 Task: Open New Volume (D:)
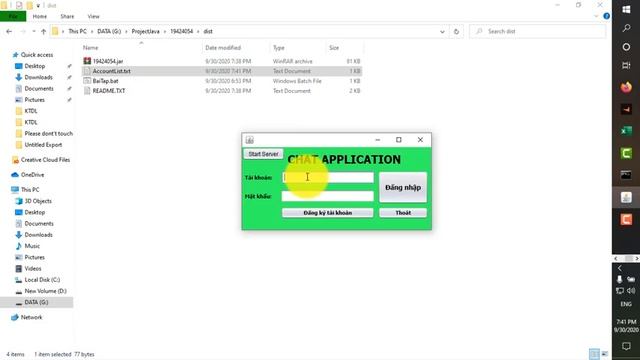45,291
